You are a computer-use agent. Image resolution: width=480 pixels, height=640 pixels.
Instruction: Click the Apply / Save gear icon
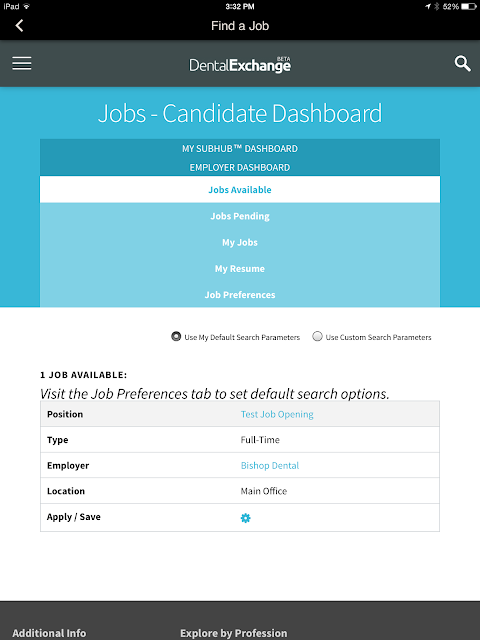(x=245, y=518)
